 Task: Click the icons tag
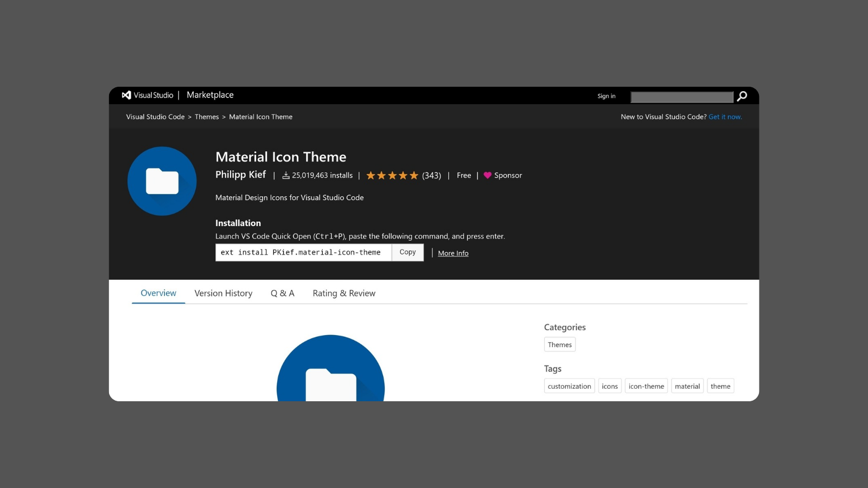610,386
